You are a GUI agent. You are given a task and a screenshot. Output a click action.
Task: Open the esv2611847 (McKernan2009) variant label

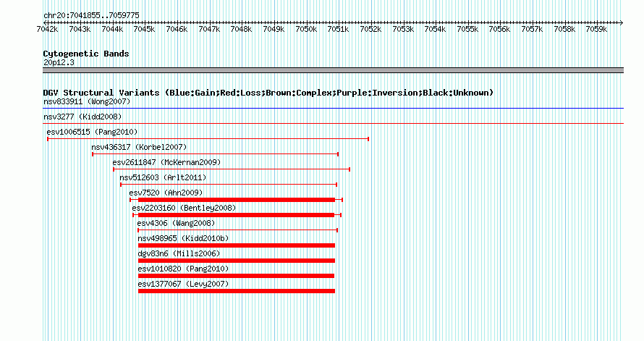[166, 162]
